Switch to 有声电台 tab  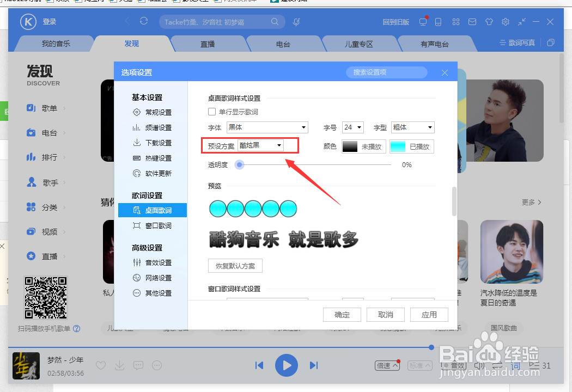pos(435,44)
